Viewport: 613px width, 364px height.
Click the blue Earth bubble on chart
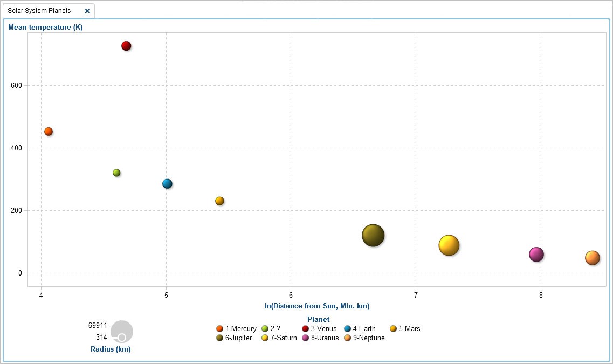point(167,184)
